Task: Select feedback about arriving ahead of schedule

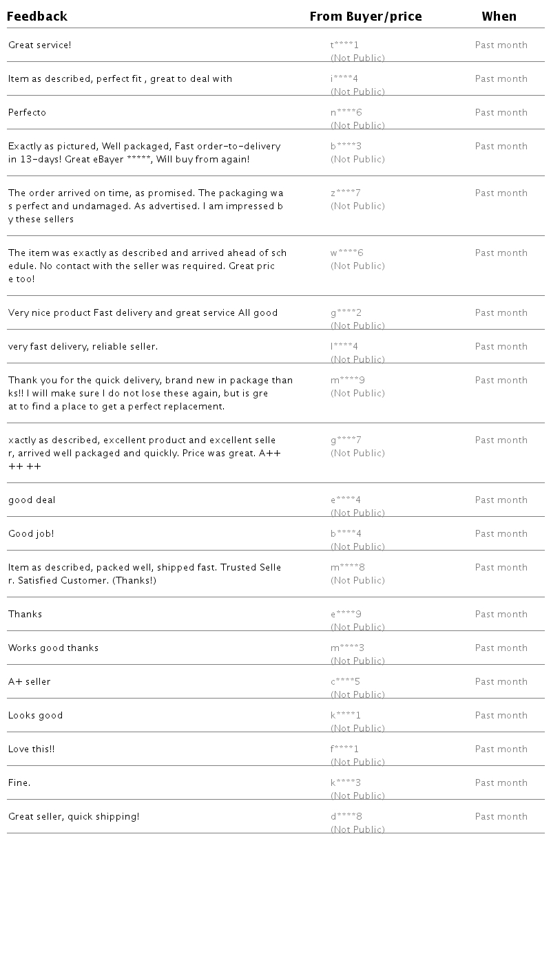Action: 147,266
